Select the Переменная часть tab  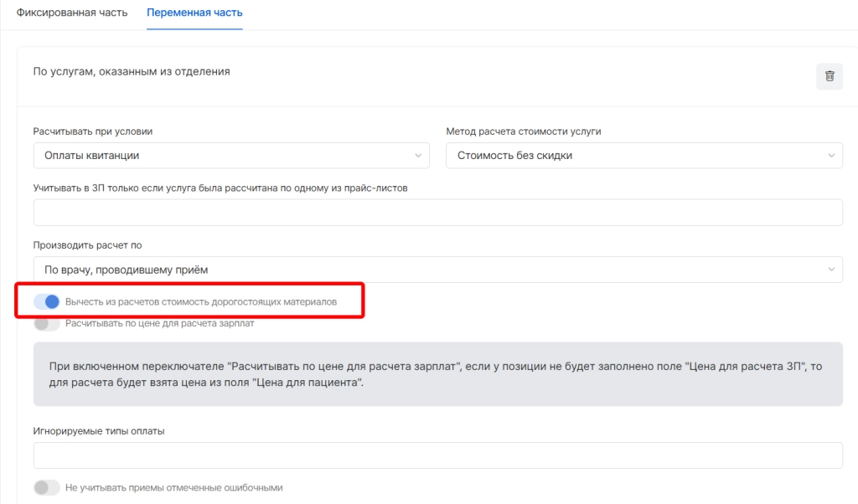[x=194, y=13]
